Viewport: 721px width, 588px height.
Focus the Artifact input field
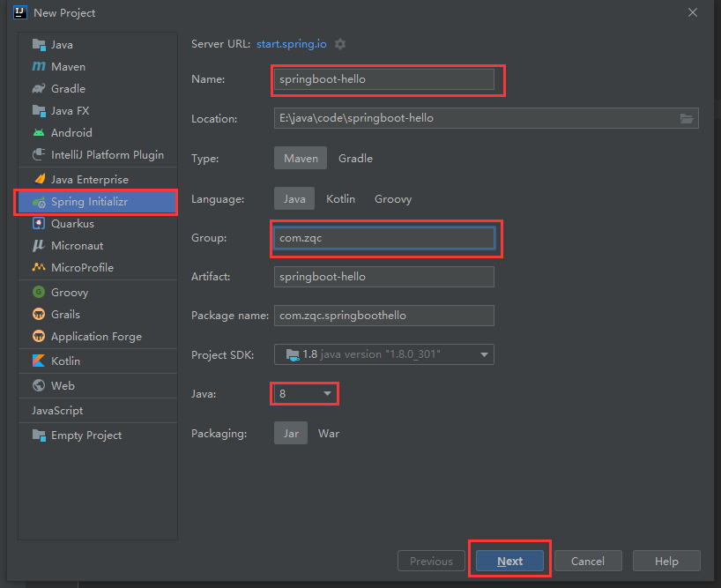[x=384, y=277]
